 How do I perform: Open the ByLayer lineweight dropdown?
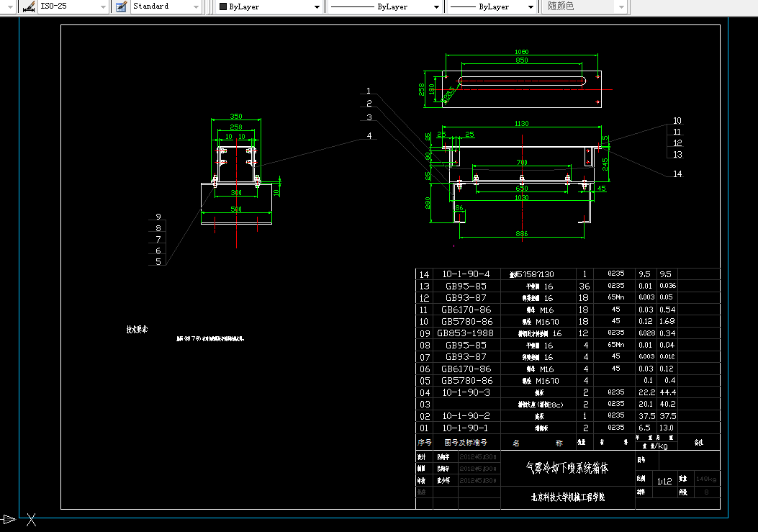531,6
